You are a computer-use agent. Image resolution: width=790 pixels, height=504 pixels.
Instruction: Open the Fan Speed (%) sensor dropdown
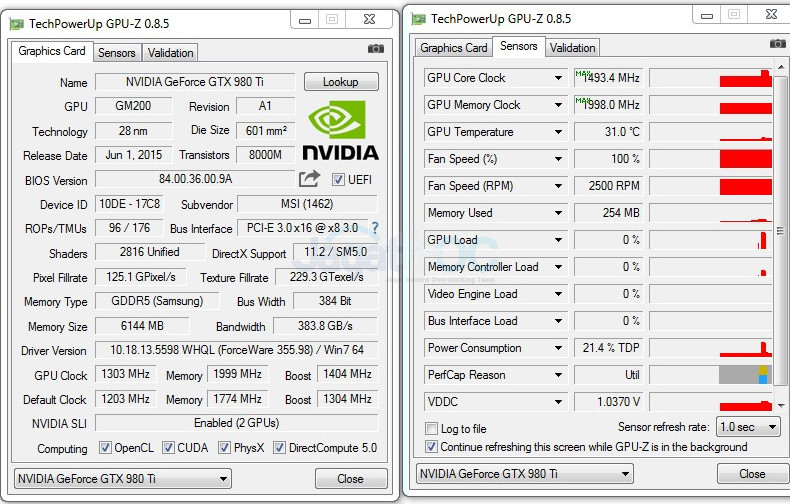(x=558, y=159)
